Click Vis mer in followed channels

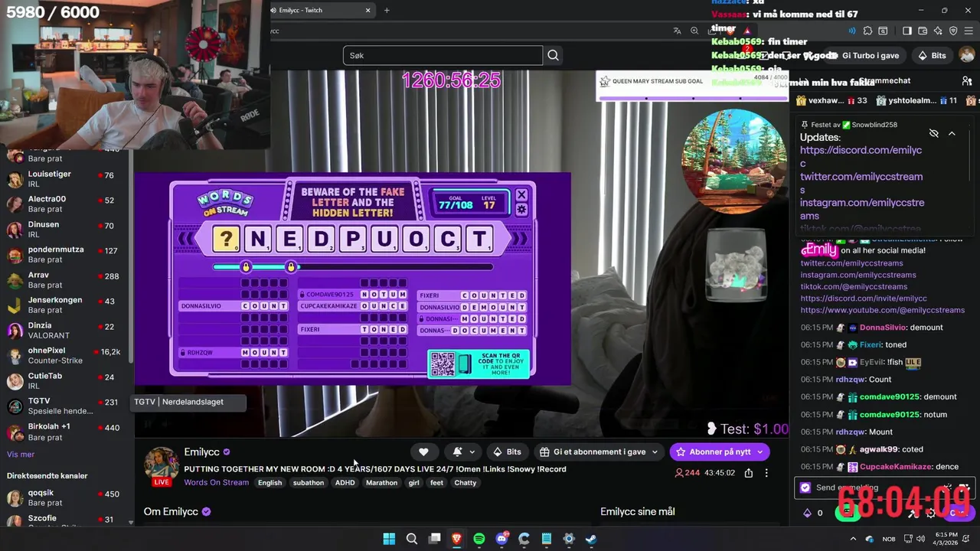coord(21,455)
